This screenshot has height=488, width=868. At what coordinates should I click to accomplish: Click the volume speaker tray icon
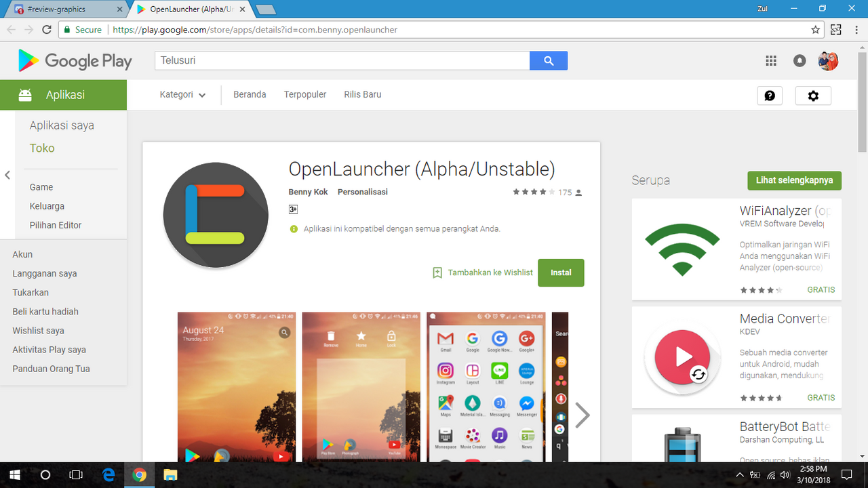785,474
